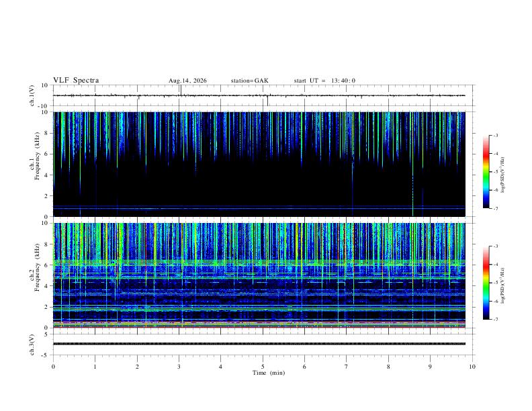Click the ch.2 lower color bar
532x411 pixels.
coord(486,283)
